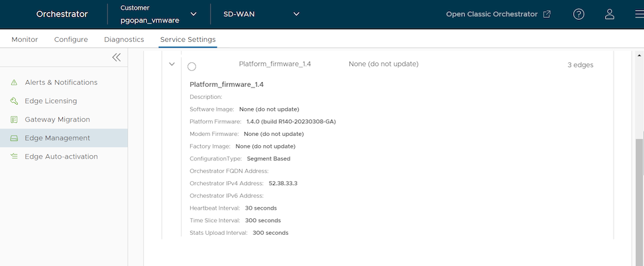Viewport: 644px width, 266px height.
Task: Click the 3 edges count link
Action: pyautogui.click(x=580, y=65)
